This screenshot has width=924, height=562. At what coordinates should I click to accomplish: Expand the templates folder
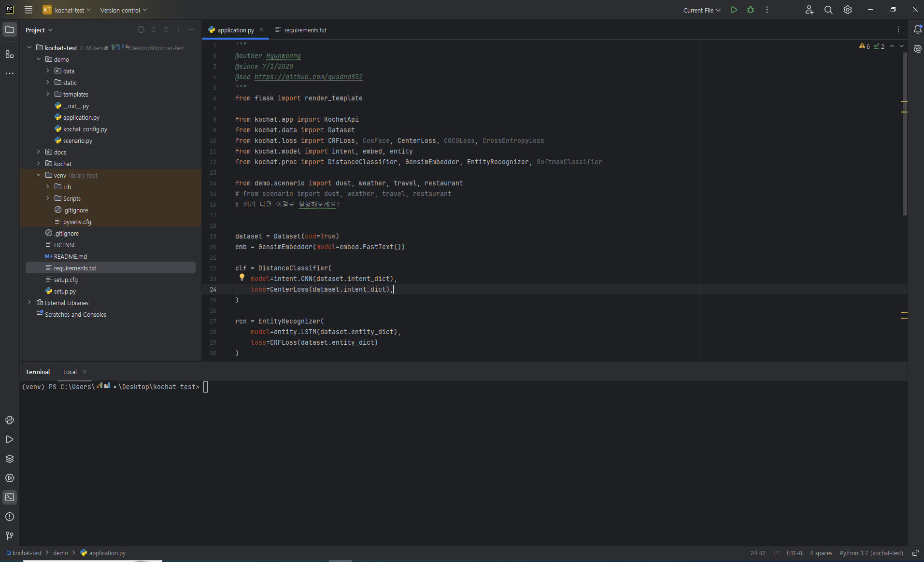[x=48, y=94]
